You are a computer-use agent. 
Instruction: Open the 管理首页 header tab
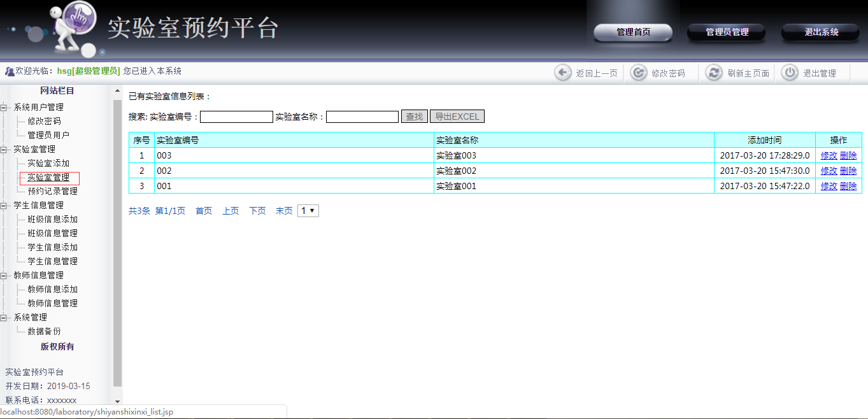633,32
